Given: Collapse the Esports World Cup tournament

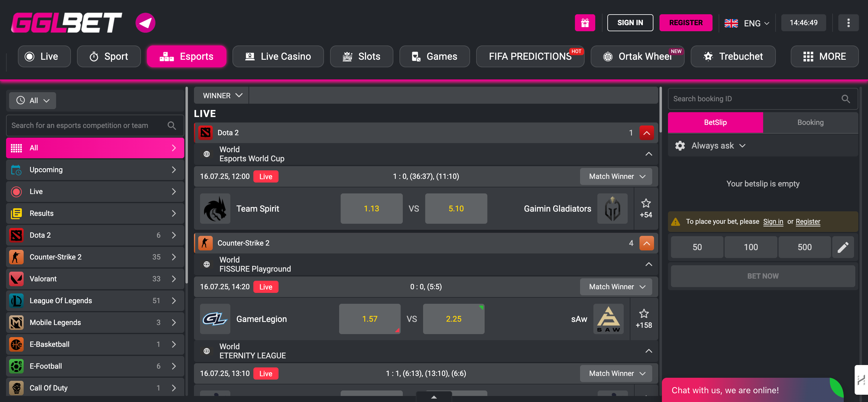Looking at the screenshot, I should point(648,154).
